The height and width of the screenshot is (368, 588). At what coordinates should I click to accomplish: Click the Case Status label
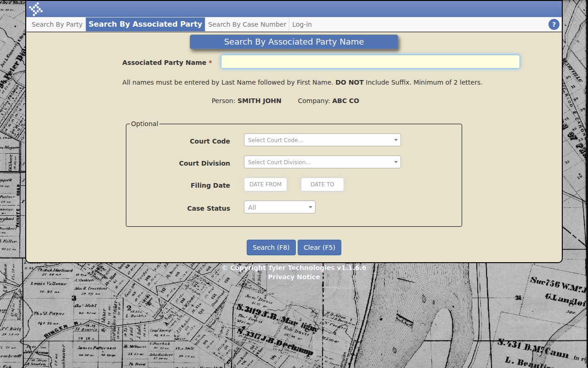(209, 208)
